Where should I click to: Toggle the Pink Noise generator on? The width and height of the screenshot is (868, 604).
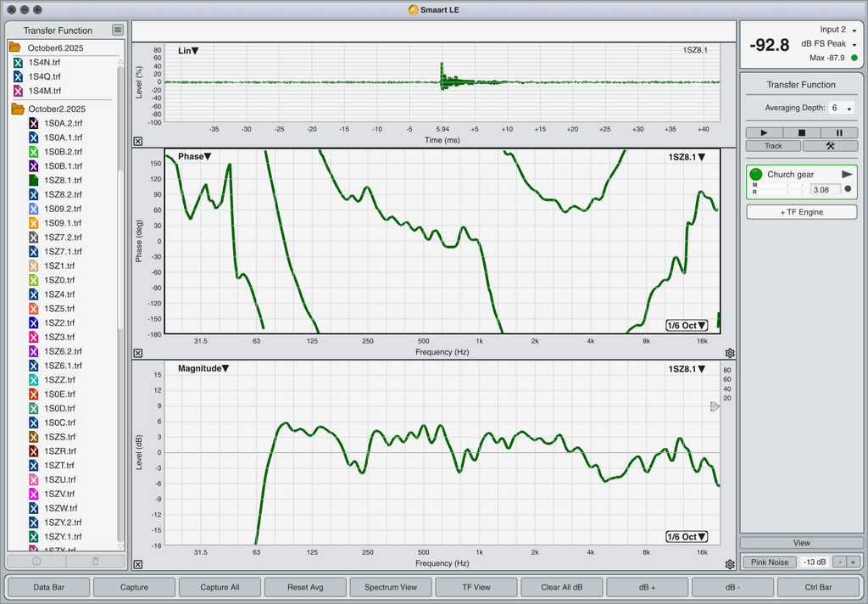770,562
